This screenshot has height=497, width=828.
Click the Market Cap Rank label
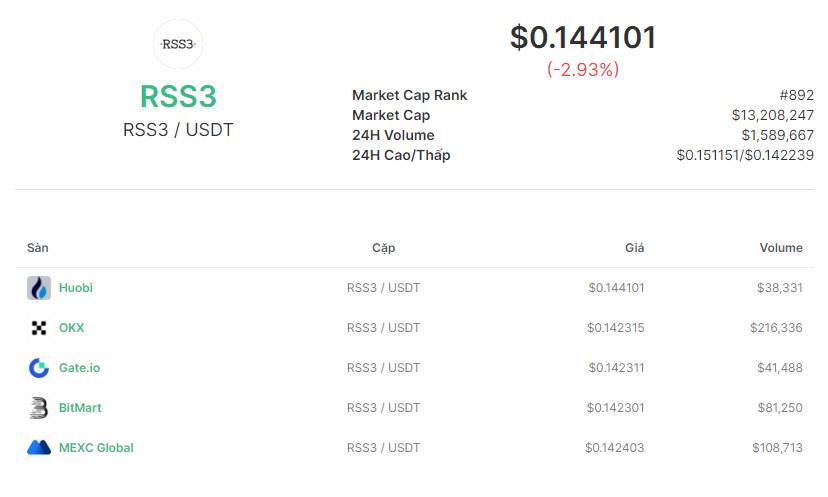pos(409,95)
